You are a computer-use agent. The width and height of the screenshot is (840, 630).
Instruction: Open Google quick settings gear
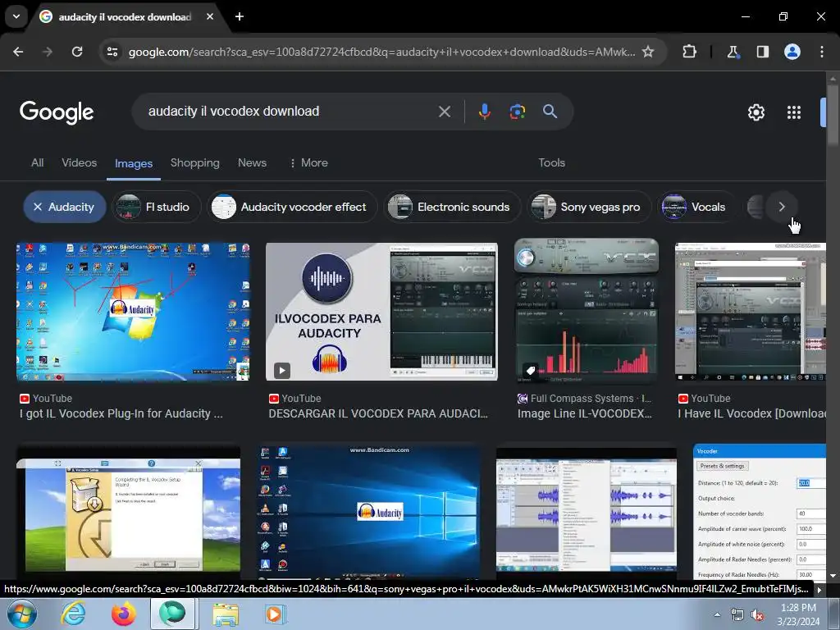point(756,112)
